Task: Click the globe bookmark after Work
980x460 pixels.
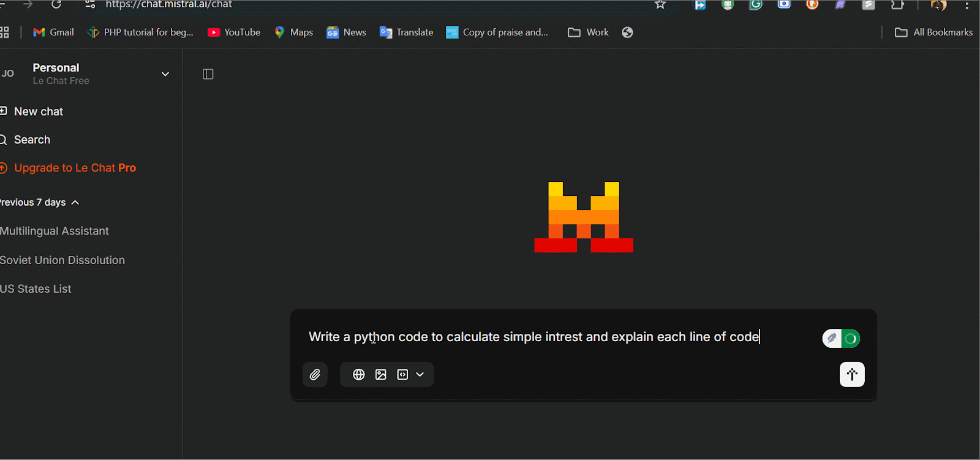Action: click(627, 32)
